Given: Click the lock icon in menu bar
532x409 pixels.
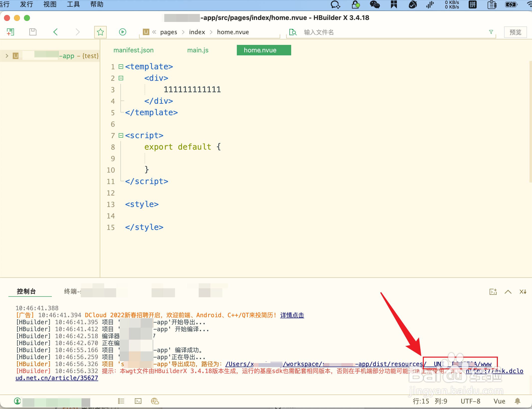Looking at the screenshot, I should click(x=356, y=4).
